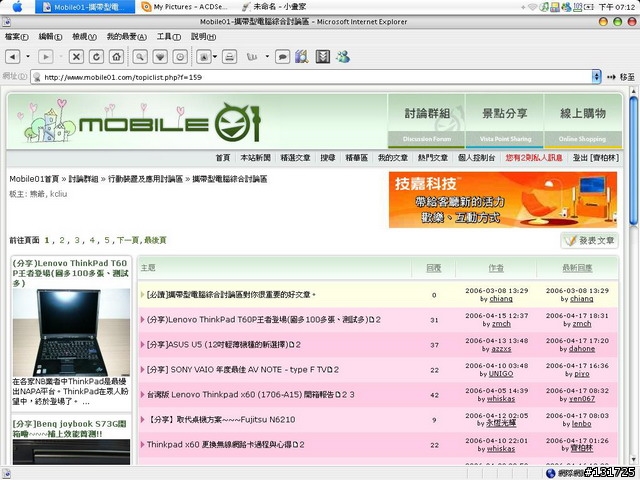The image size is (640, 480).
Task: Click the 技嘉科技 orange banner ad
Action: (x=503, y=200)
